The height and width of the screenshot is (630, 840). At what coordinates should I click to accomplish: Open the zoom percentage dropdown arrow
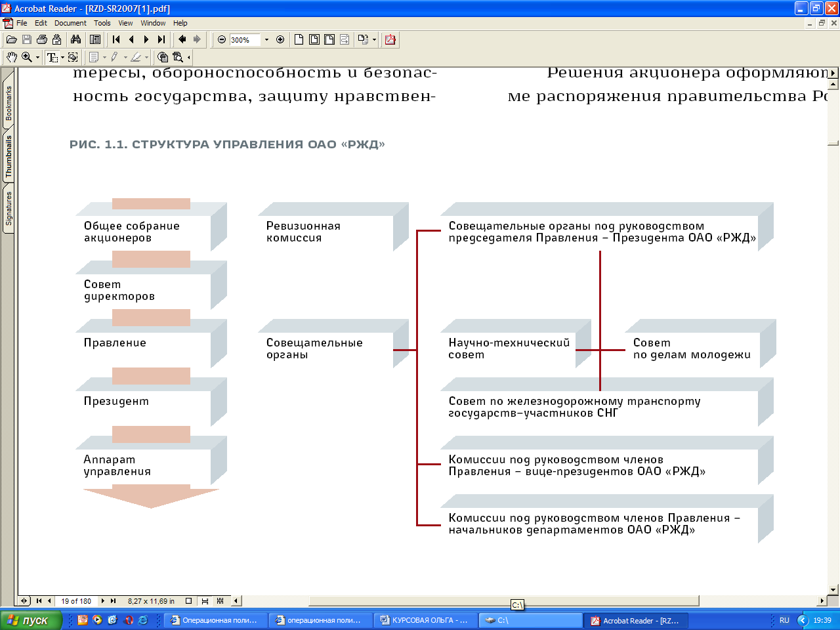tap(266, 40)
